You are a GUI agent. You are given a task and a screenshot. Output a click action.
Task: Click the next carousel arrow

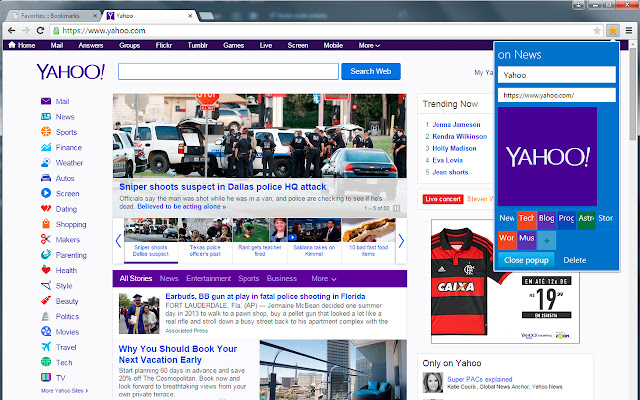401,241
